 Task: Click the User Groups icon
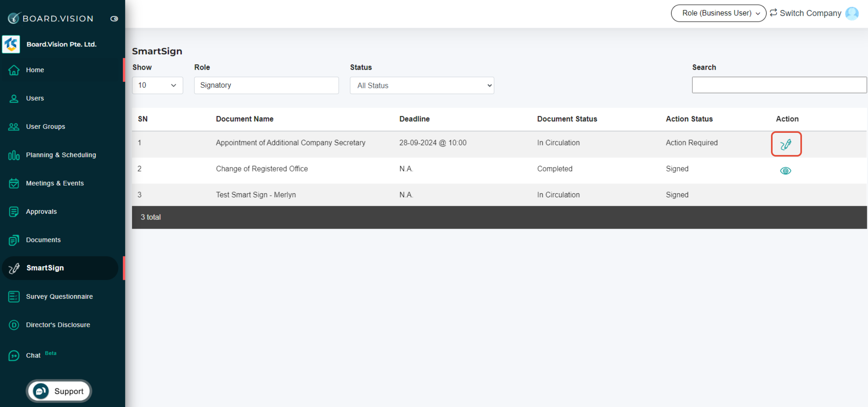[x=14, y=127]
